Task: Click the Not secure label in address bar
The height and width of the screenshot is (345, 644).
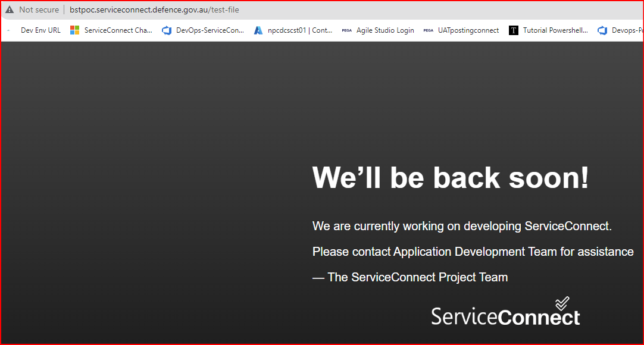Action: click(39, 10)
